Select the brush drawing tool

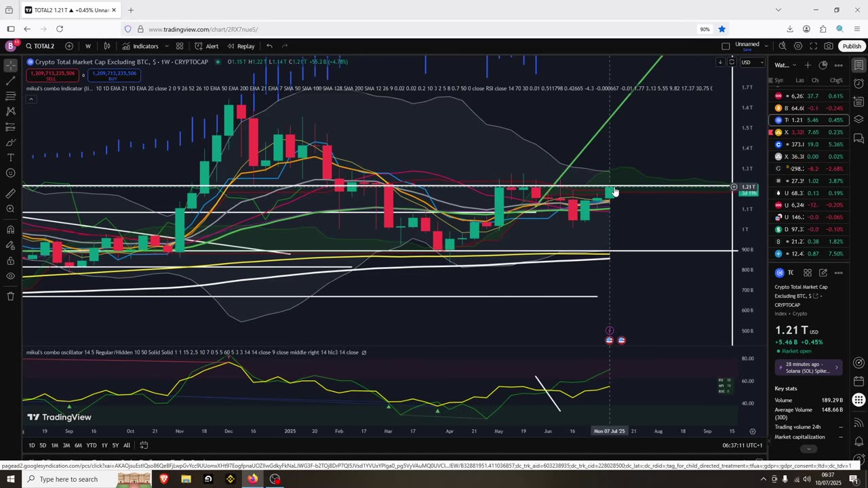pos(10,142)
